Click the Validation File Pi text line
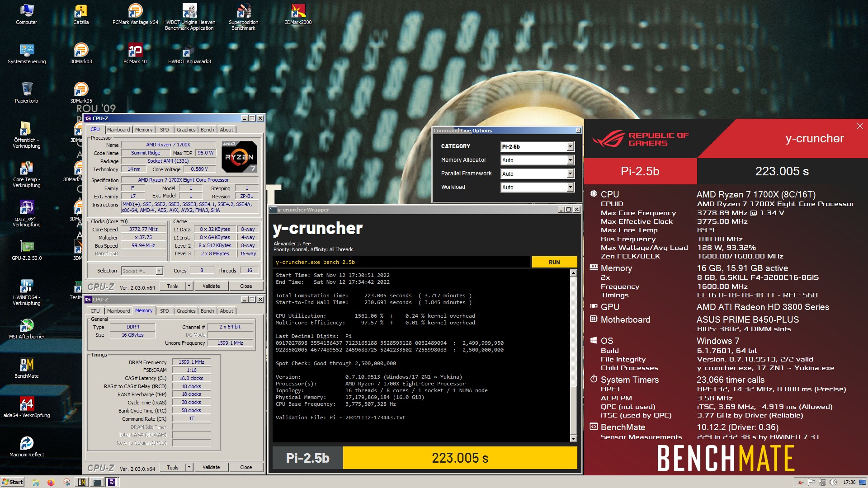 pyautogui.click(x=340, y=418)
